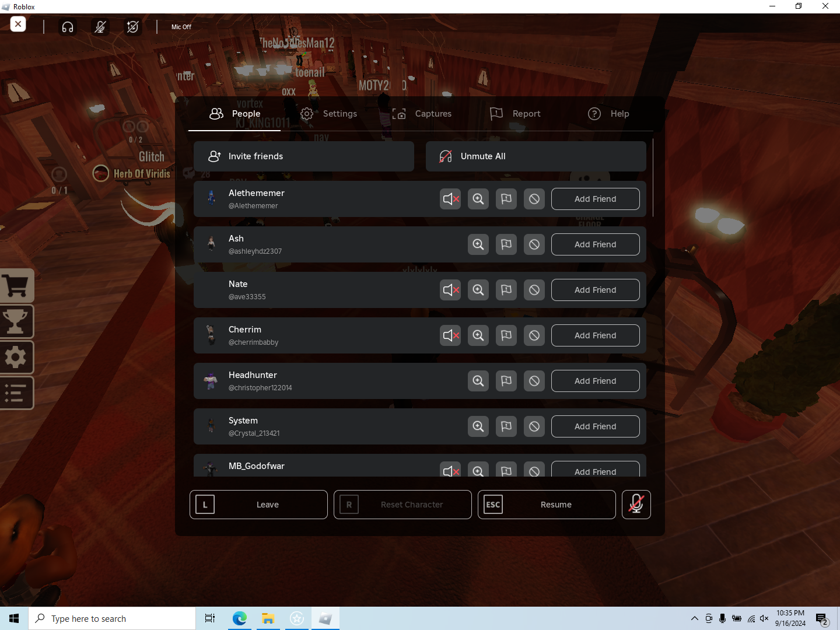
Task: Open the trophy achievements icon
Action: pos(16,321)
